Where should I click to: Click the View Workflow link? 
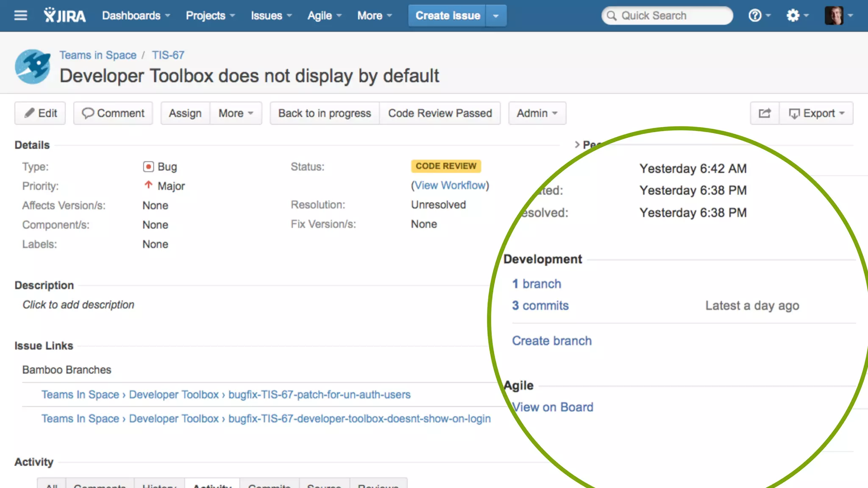click(x=450, y=186)
